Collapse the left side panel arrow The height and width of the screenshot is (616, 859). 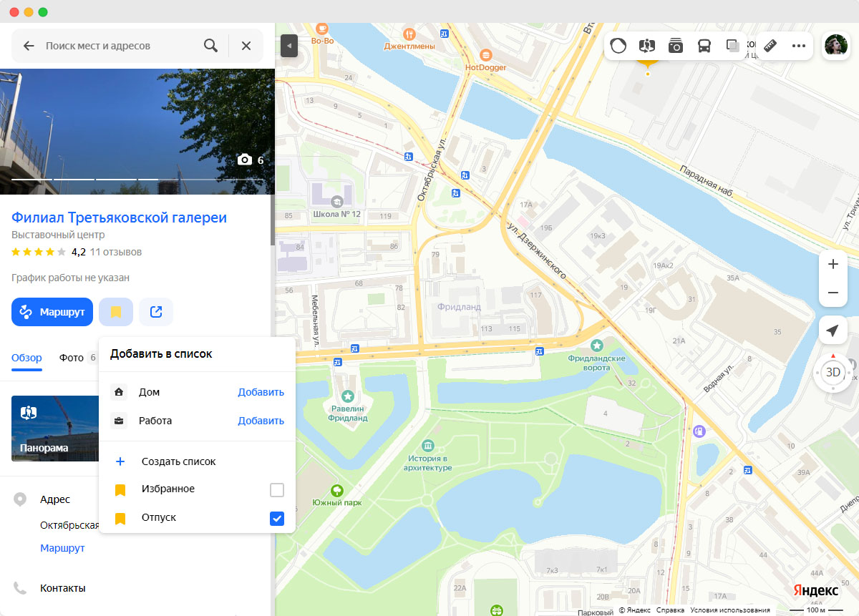pyautogui.click(x=289, y=46)
